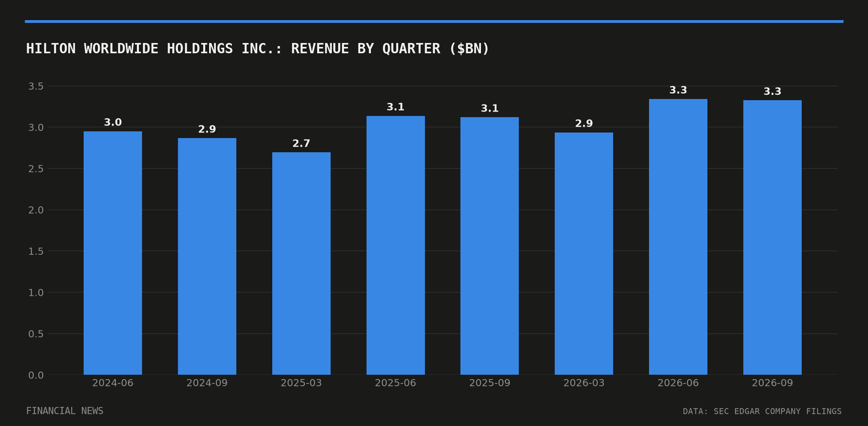868x426 pixels.
Task: Click the 2.5 y-axis tick label
Action: coord(36,169)
